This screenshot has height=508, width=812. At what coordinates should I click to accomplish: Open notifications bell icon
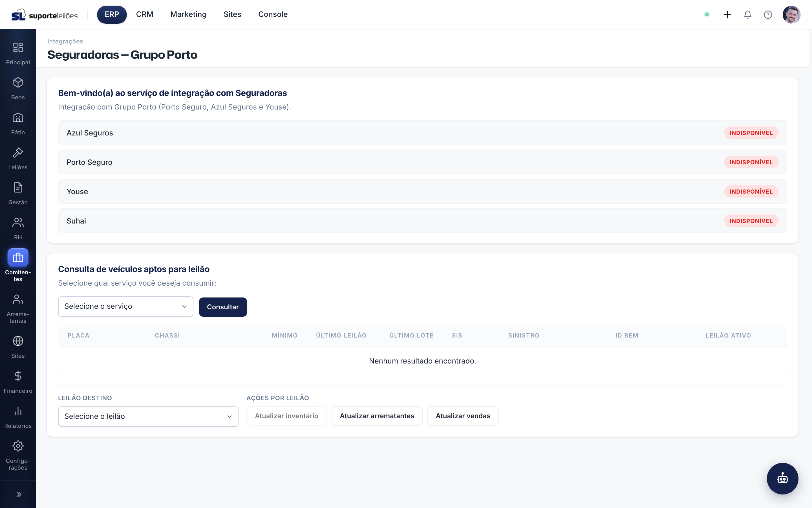coord(748,14)
